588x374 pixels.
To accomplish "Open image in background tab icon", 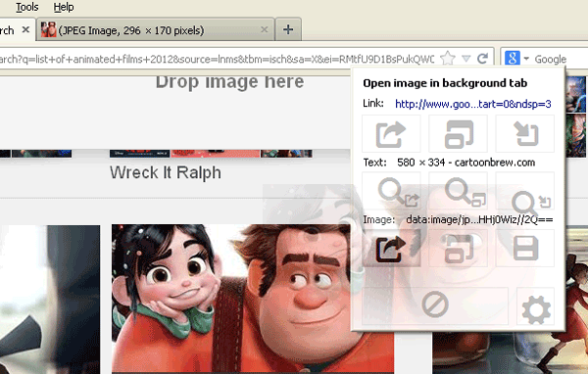I will pos(391,248).
